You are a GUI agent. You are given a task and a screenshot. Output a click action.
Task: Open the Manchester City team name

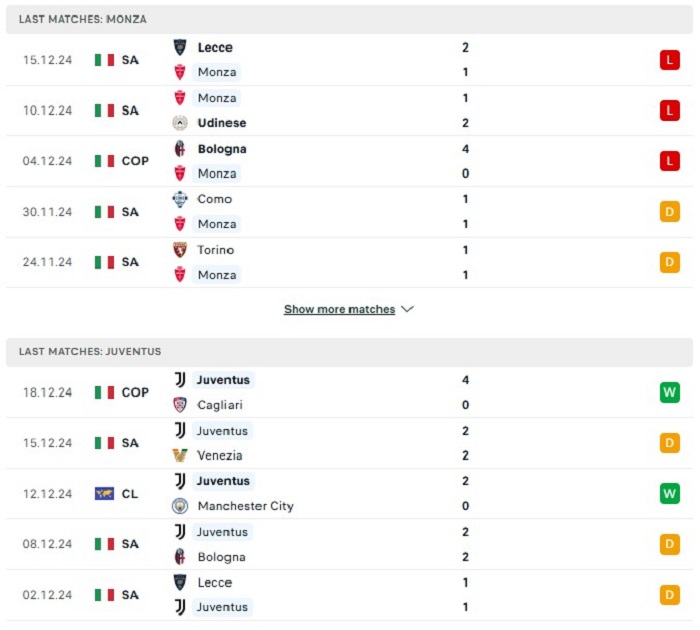pyautogui.click(x=246, y=506)
